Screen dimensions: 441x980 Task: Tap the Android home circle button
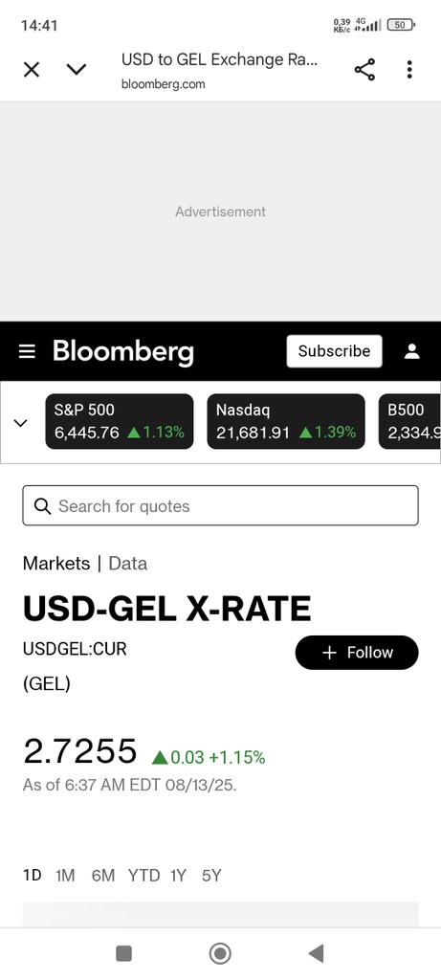[x=220, y=953]
